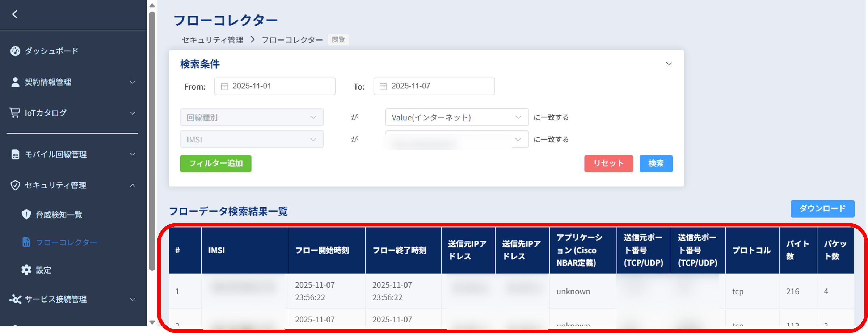Click セキュリティ管理 in the breadcrumb
Viewport: 868px width, 333px height.
[x=212, y=40]
